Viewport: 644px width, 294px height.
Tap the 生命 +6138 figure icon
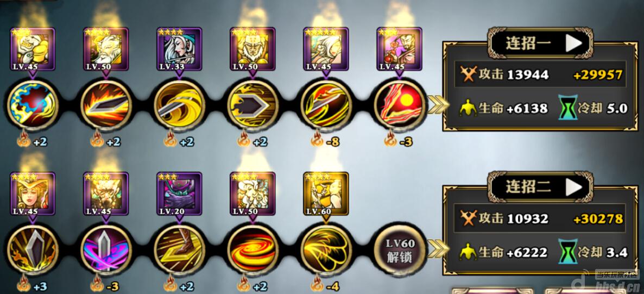tap(468, 109)
